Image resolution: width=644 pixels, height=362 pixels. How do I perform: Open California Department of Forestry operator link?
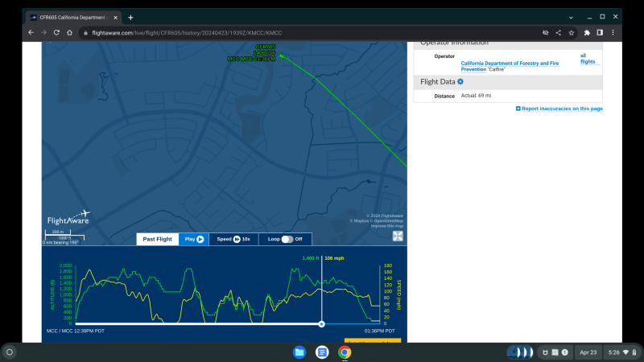pos(510,63)
